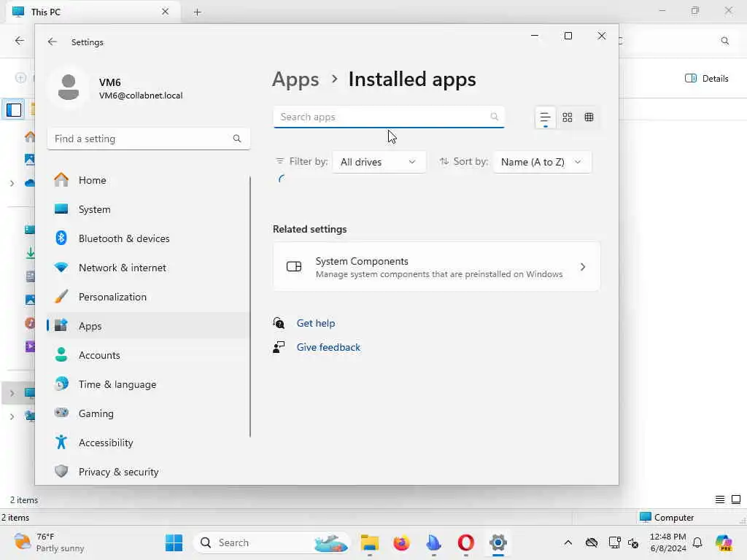Open System settings in sidebar
Viewport: 747px width, 560px height.
click(148, 209)
